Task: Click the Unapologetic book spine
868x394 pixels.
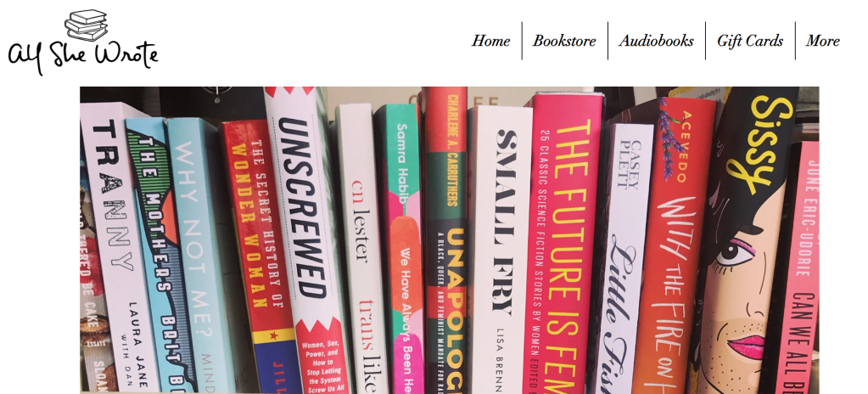Action: pyautogui.click(x=445, y=240)
